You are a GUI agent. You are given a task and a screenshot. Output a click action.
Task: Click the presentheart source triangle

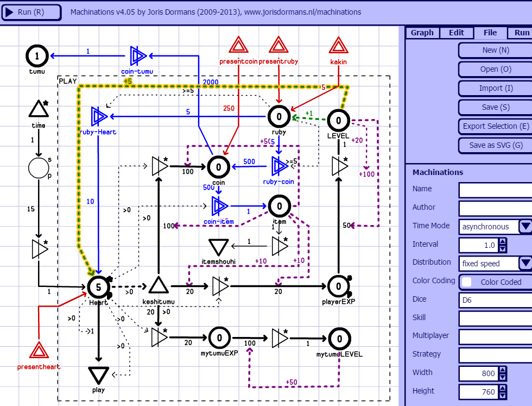click(x=39, y=351)
